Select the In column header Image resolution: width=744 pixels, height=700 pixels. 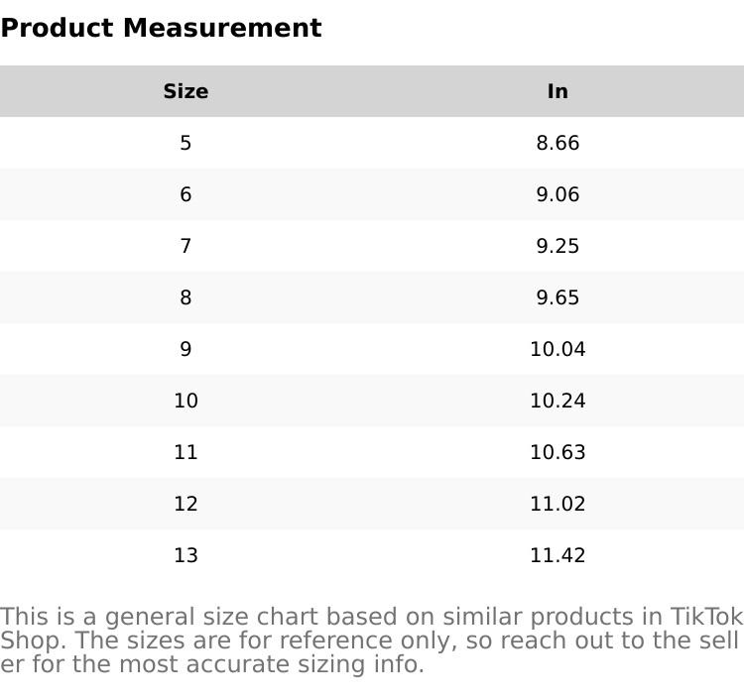pos(558,91)
